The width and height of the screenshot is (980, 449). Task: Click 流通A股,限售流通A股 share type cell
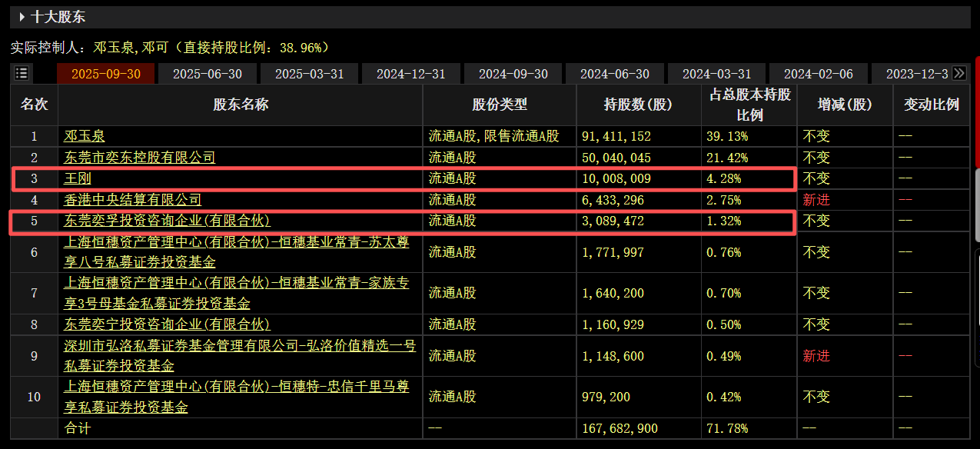pos(493,137)
